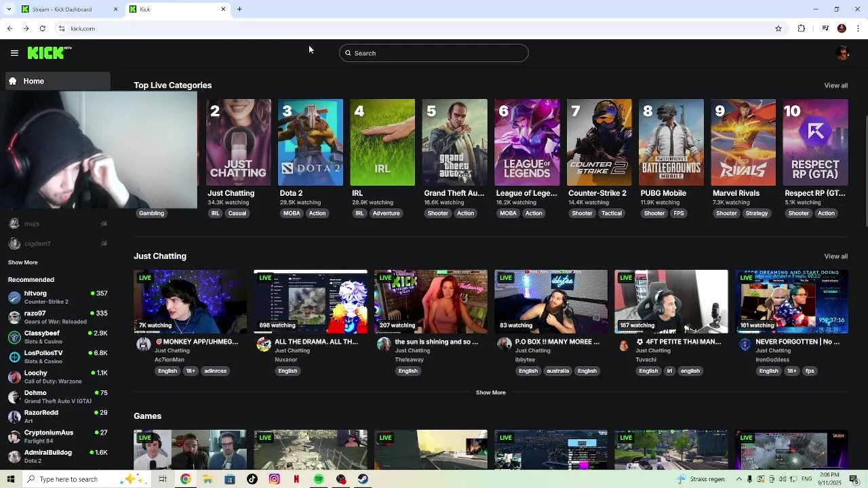Click the MOBA tag under Dota 2
868x488 pixels.
[292, 213]
